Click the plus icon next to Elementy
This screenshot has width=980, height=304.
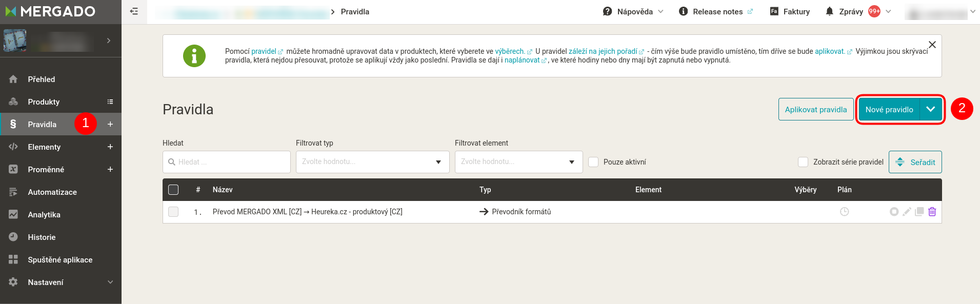[110, 147]
